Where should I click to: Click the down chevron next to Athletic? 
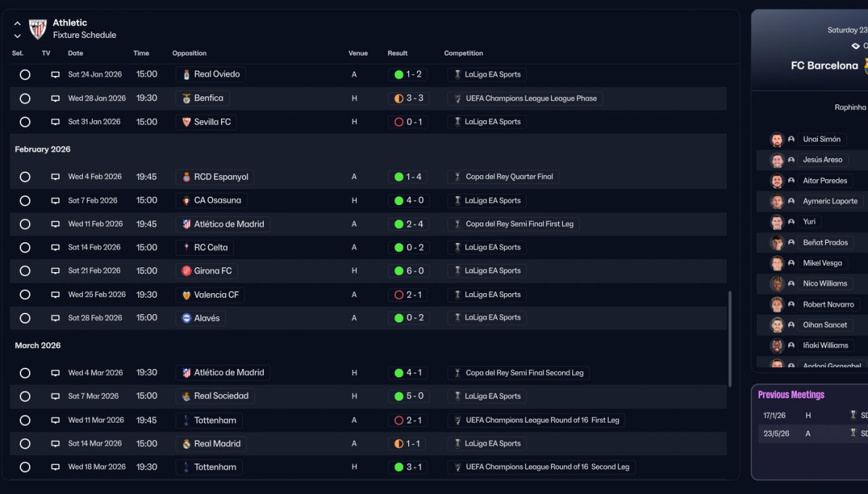click(x=18, y=36)
